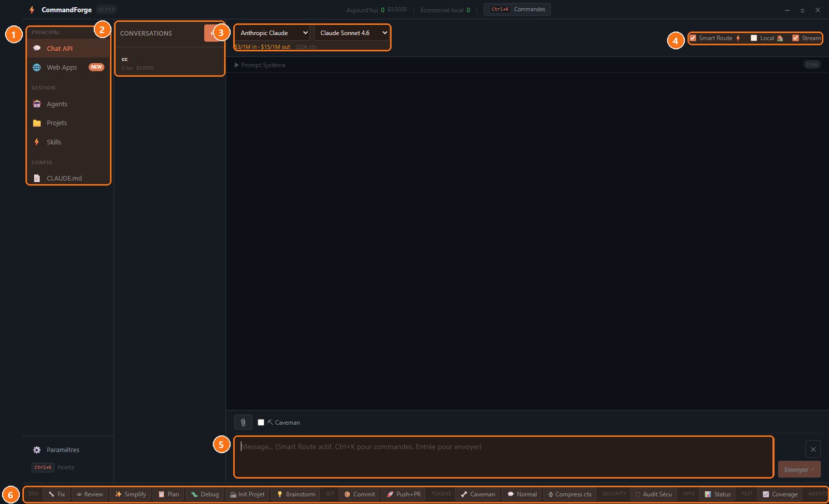Run the Fix command

57,494
